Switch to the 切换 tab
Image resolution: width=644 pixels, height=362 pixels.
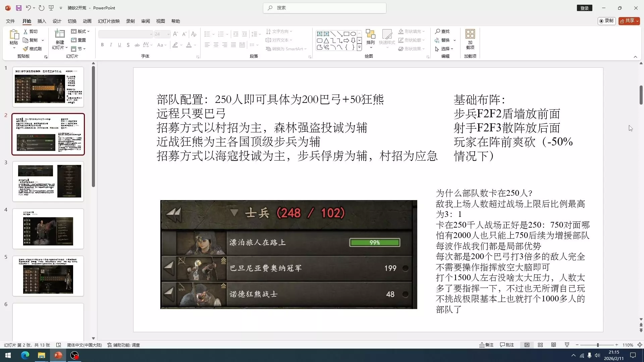click(72, 21)
